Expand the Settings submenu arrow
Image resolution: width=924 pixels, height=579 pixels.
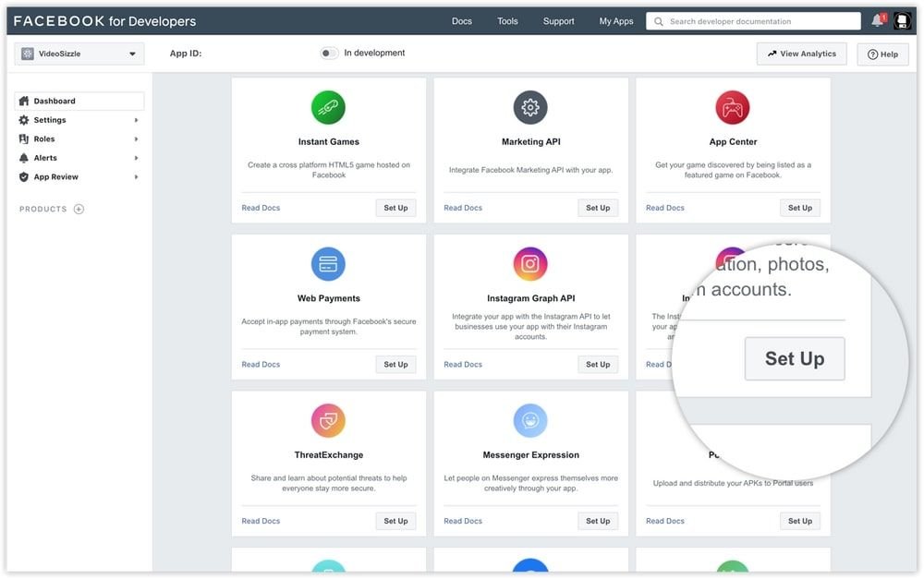[136, 120]
